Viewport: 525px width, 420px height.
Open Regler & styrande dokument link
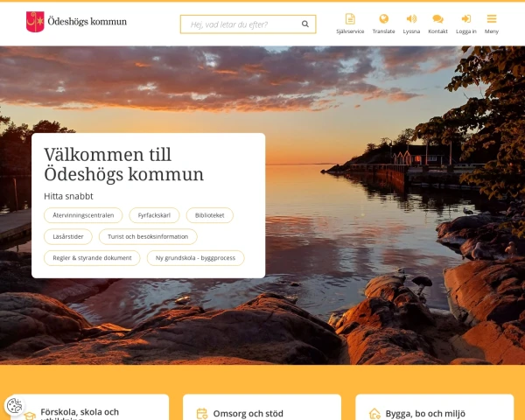pos(92,258)
